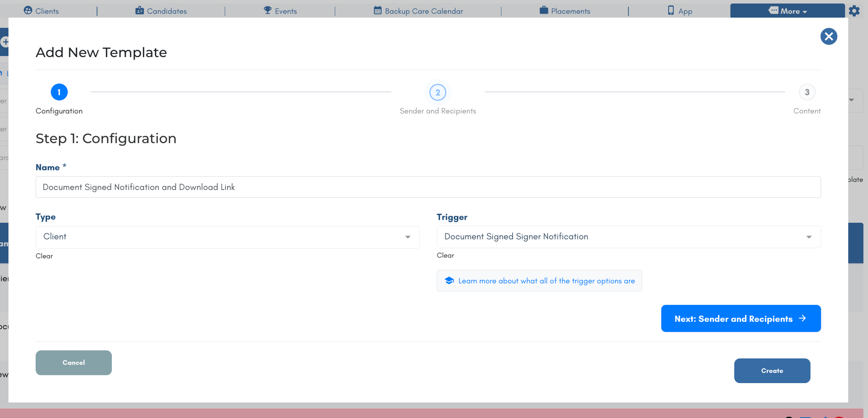Jump to step 3 Content

click(x=807, y=92)
